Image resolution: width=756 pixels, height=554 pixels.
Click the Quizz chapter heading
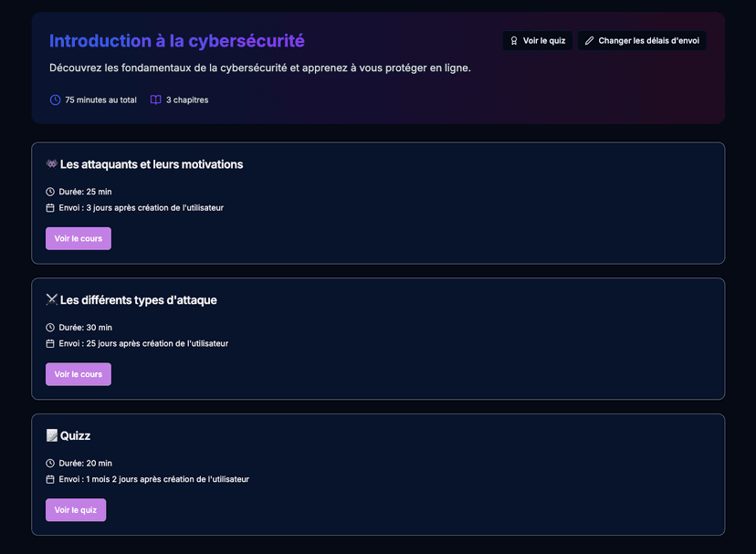[75, 436]
